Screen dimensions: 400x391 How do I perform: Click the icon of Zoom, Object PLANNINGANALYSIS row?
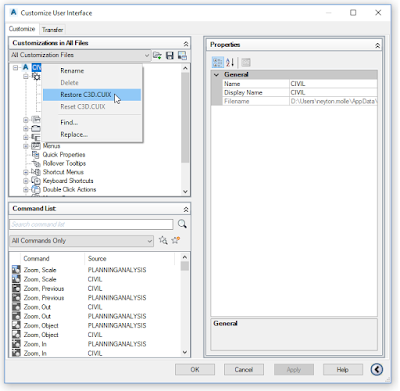click(x=16, y=325)
